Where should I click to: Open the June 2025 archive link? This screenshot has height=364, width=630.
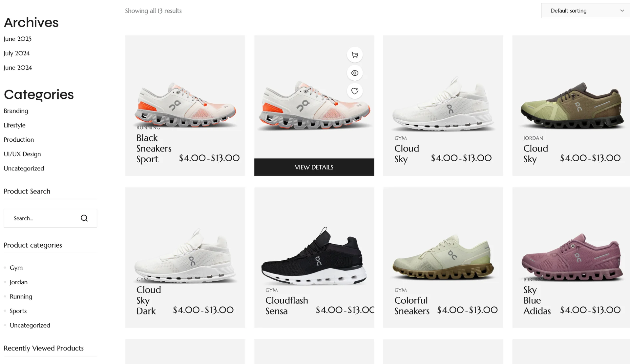click(x=18, y=39)
